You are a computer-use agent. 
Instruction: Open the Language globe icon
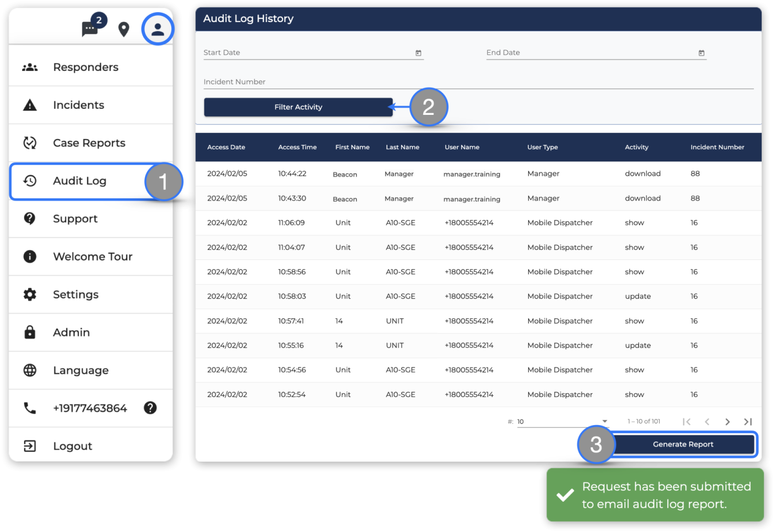point(30,370)
